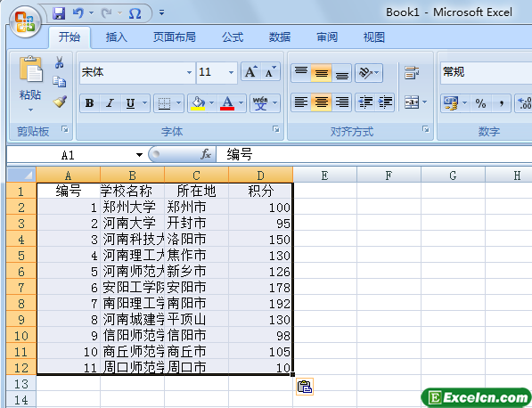
Task: Expand border style options
Action: tap(179, 103)
